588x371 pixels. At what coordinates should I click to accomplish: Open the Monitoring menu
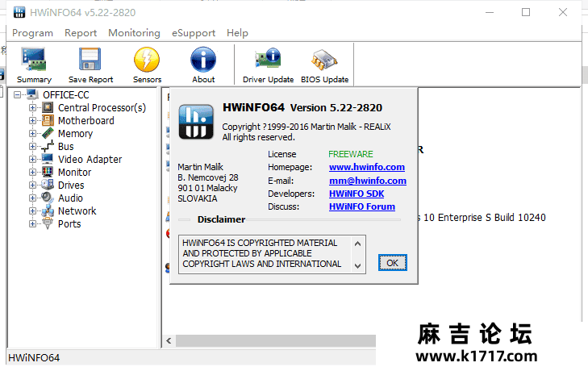pos(134,33)
